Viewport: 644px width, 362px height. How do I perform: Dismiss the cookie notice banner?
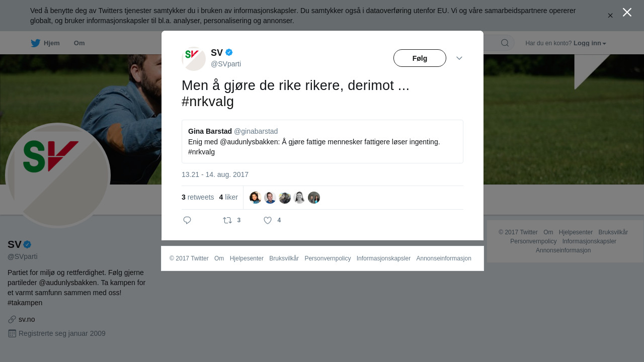[x=610, y=16]
